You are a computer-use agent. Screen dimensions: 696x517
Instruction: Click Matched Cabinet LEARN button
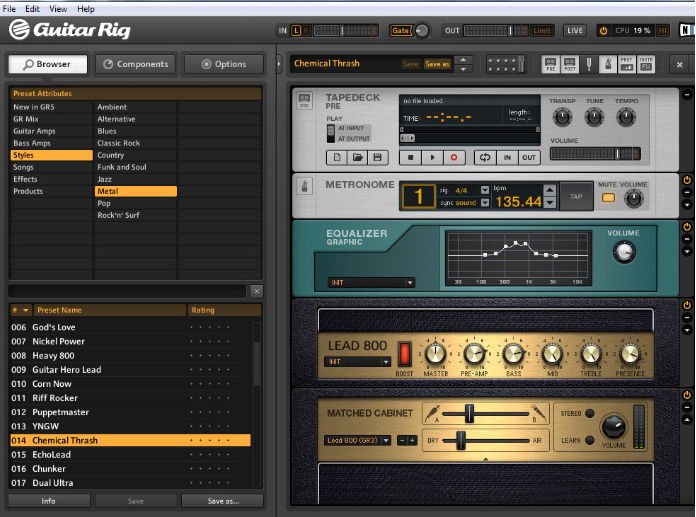[x=590, y=440]
